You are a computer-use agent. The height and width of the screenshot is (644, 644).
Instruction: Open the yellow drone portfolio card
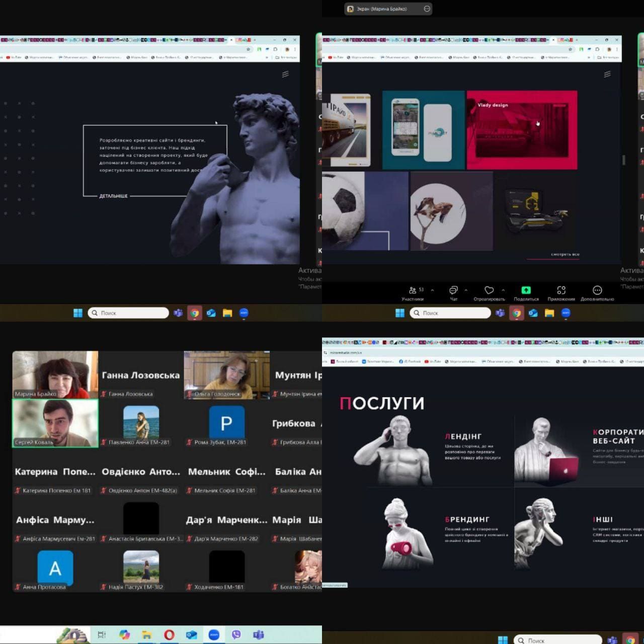536,211
